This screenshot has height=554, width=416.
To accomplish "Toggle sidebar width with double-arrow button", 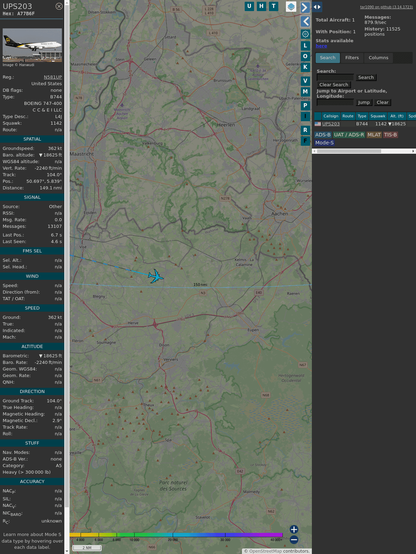I will (x=317, y=7).
